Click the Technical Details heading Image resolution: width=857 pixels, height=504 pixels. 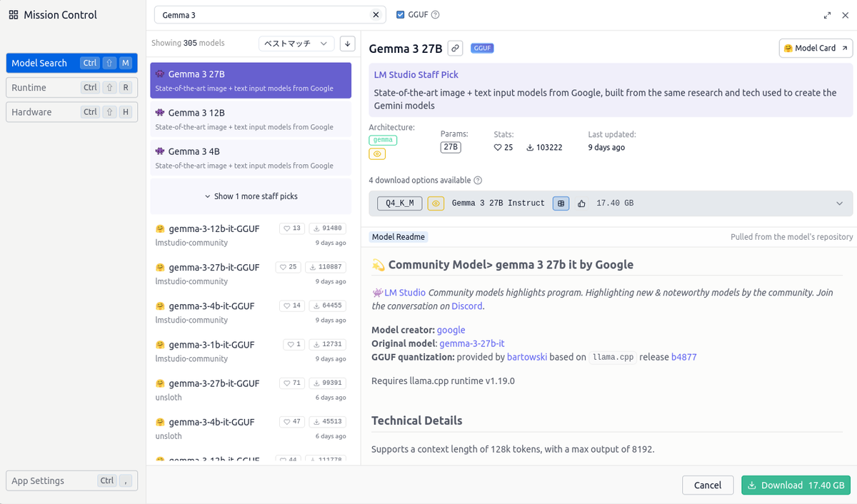[417, 420]
